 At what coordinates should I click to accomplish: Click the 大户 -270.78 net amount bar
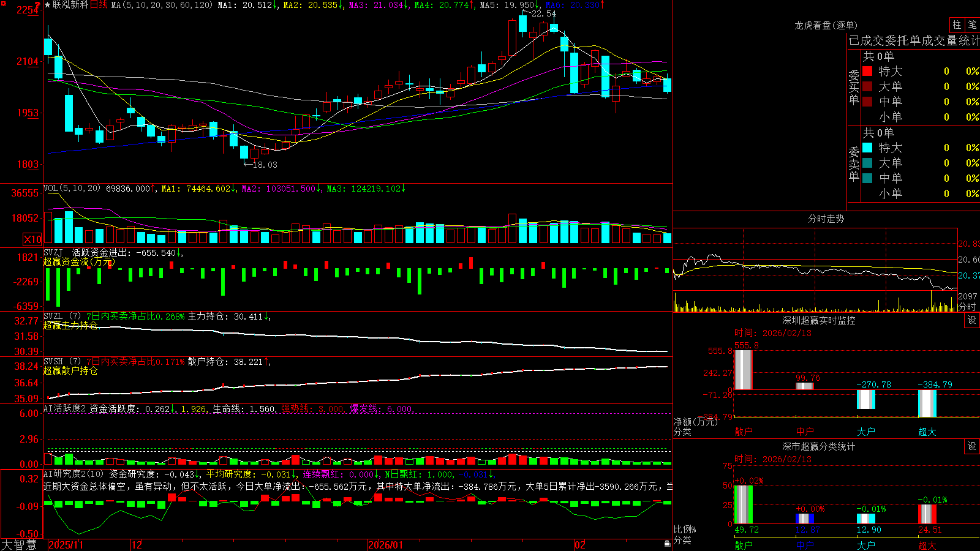coord(865,399)
